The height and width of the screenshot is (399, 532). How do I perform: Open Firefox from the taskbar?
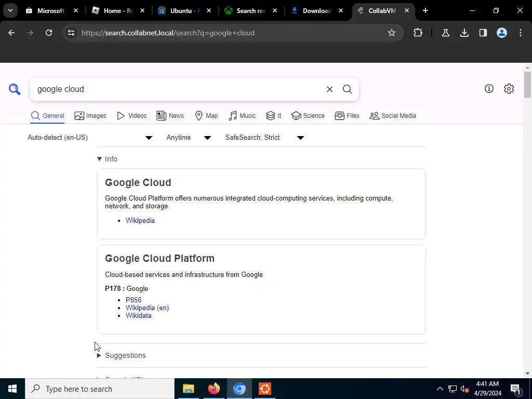pos(214,389)
